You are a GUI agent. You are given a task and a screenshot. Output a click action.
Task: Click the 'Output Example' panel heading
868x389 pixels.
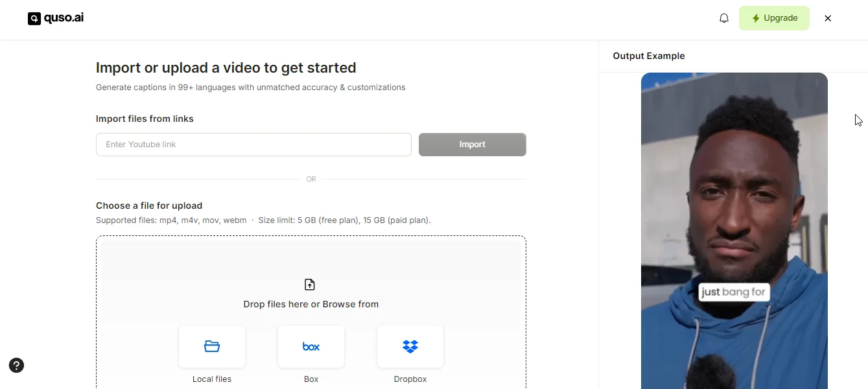point(649,56)
